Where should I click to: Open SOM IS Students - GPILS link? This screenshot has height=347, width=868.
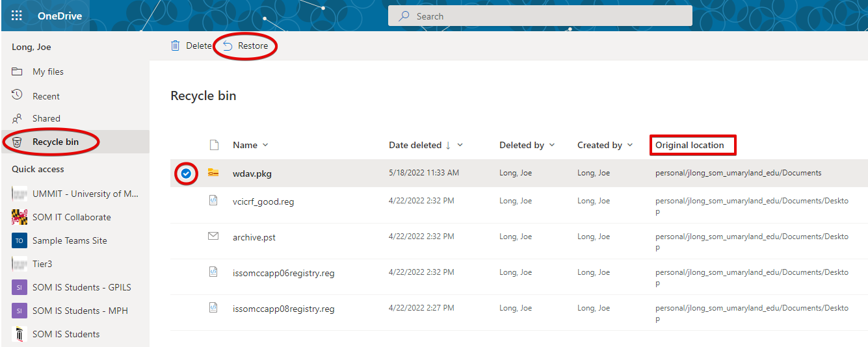tap(81, 287)
